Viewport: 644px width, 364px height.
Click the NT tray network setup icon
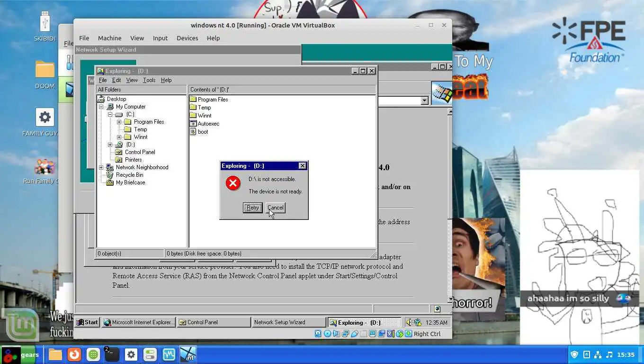point(418,322)
